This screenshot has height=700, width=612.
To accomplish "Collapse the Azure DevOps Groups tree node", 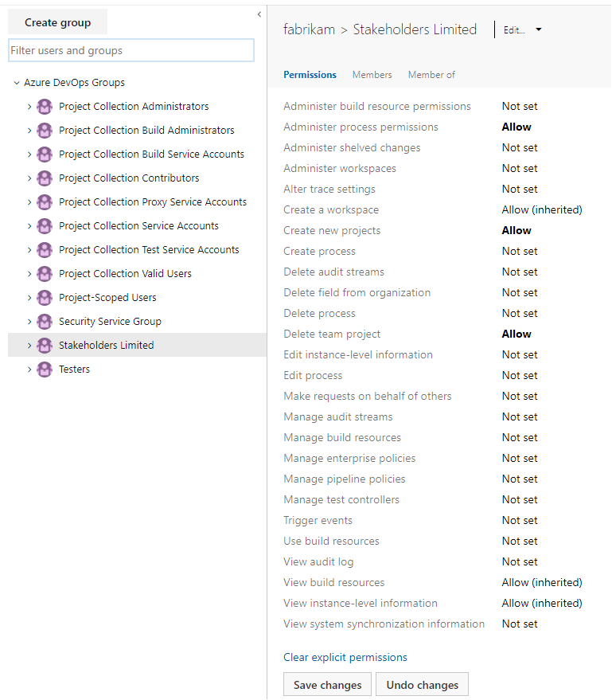I will [x=17, y=82].
